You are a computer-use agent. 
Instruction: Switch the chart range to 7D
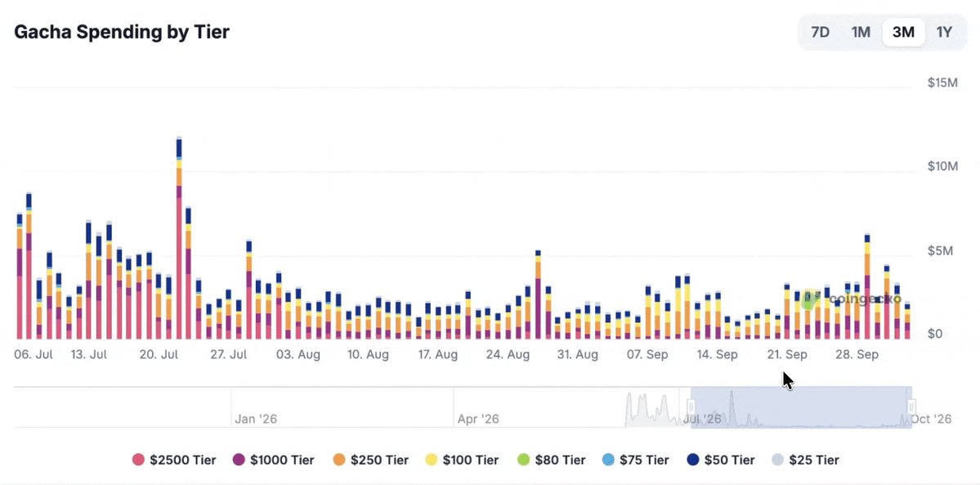coord(820,32)
